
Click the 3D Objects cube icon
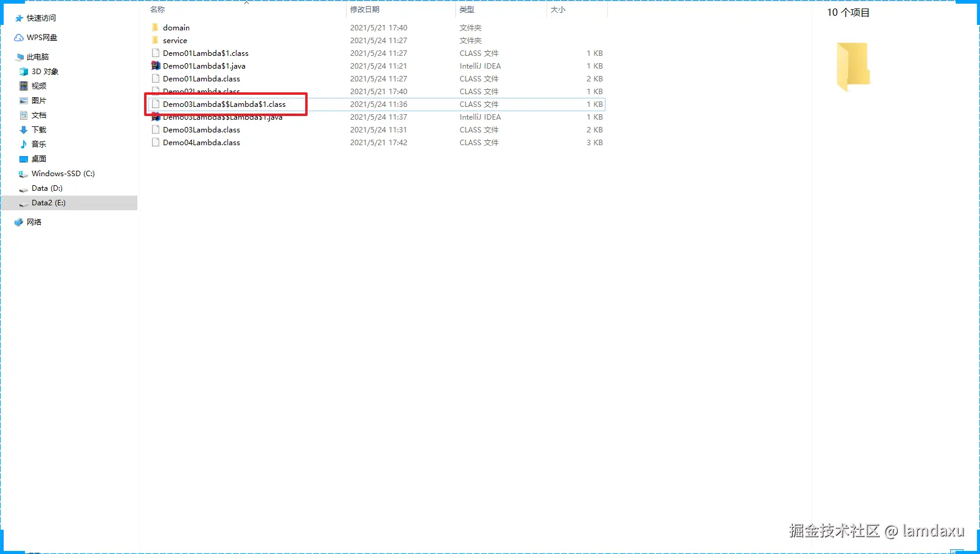(24, 72)
